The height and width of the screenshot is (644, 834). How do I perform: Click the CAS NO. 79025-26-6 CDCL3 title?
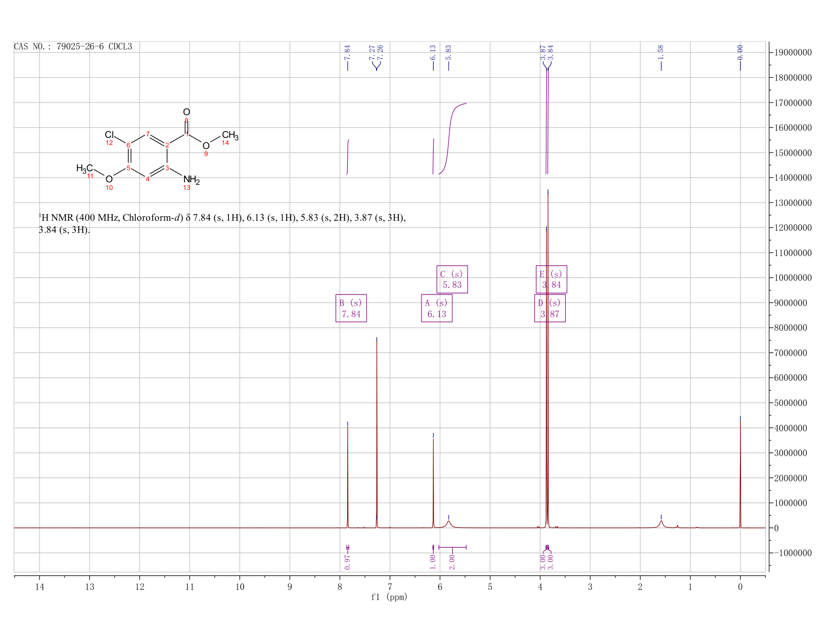coord(73,46)
